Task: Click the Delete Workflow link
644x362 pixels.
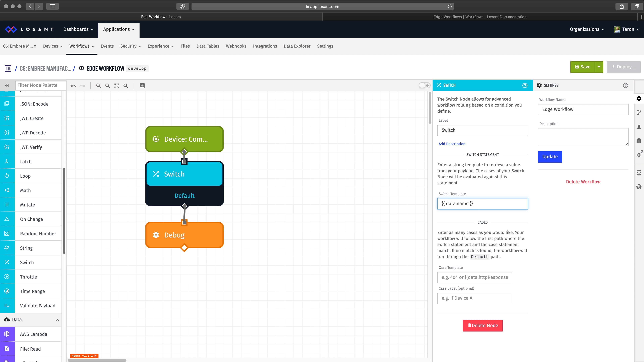Action: click(x=583, y=182)
